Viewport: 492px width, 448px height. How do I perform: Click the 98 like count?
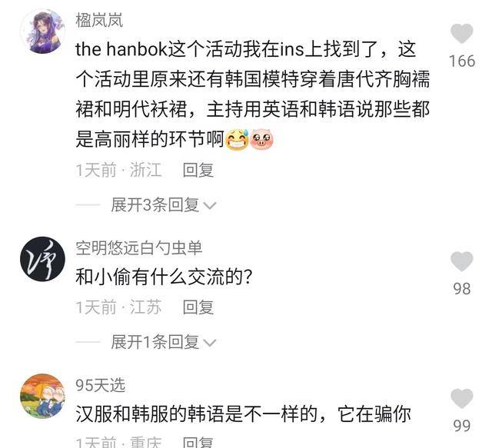tap(461, 289)
